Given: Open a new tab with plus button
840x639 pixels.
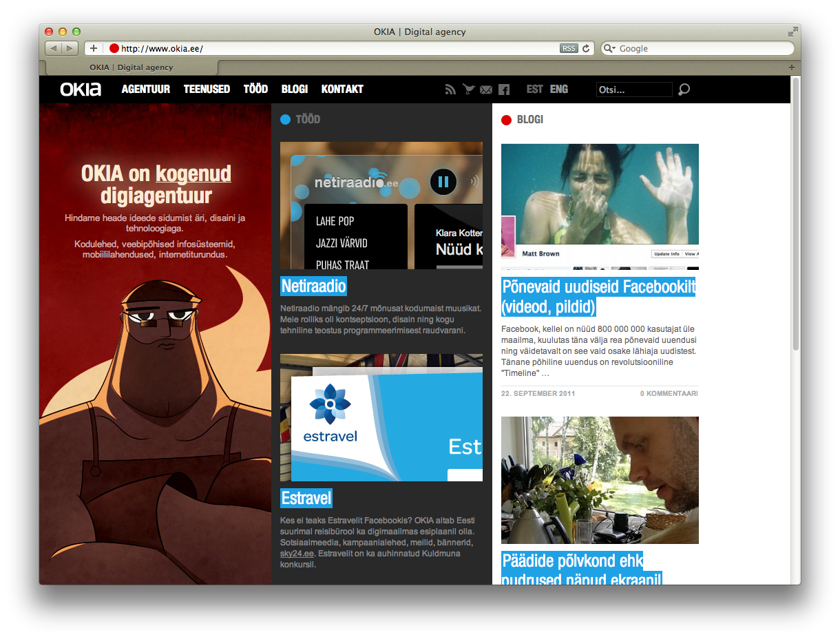Looking at the screenshot, I should (x=791, y=67).
